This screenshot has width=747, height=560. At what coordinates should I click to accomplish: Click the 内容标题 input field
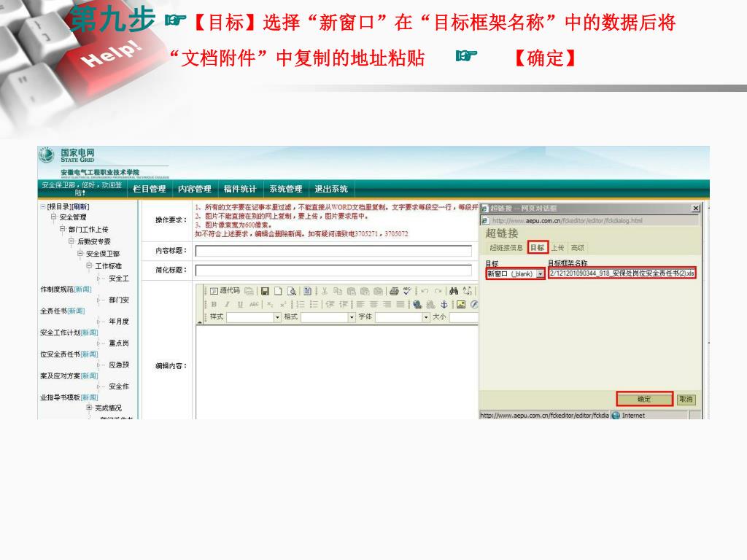tap(333, 251)
